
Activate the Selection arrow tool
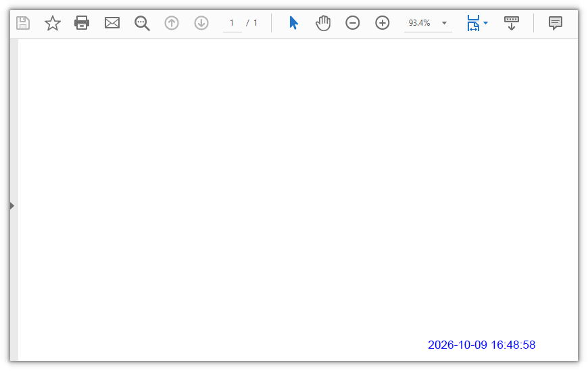pyautogui.click(x=293, y=23)
